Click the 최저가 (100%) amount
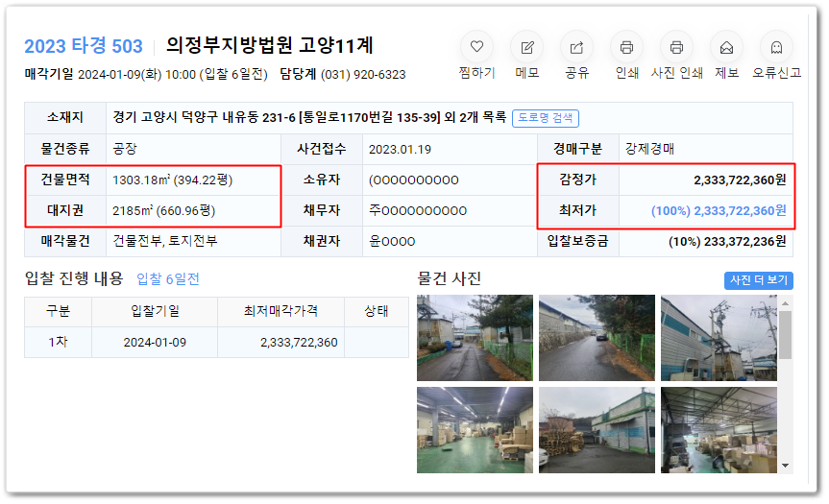 pos(719,211)
